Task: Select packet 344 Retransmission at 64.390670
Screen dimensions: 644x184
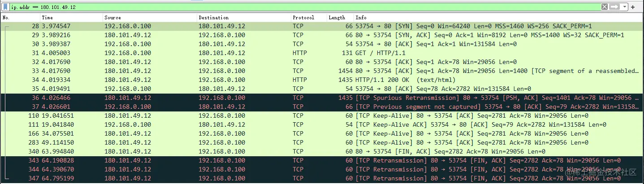Action: point(322,170)
